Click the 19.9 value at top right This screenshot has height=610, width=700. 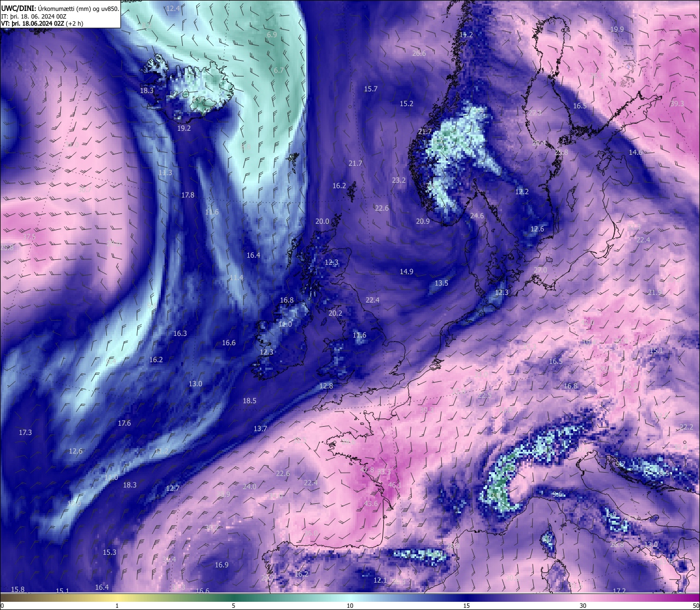[617, 29]
